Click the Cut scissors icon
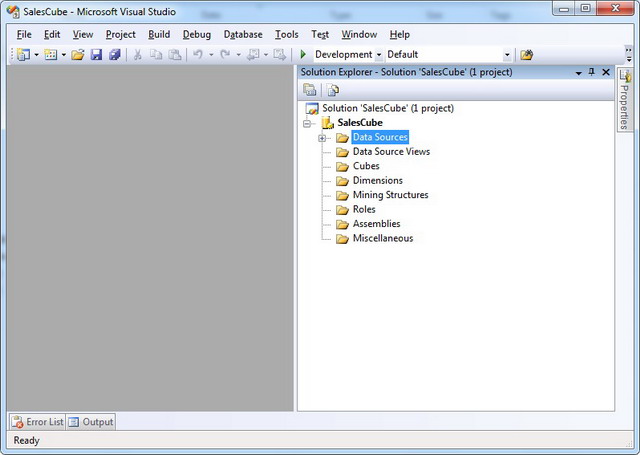Image resolution: width=640 pixels, height=455 pixels. [x=138, y=54]
